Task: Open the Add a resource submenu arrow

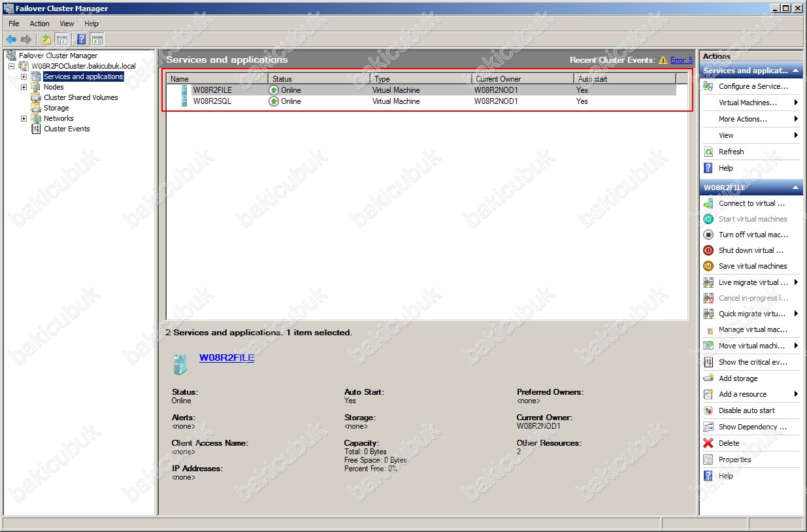Action: point(796,394)
